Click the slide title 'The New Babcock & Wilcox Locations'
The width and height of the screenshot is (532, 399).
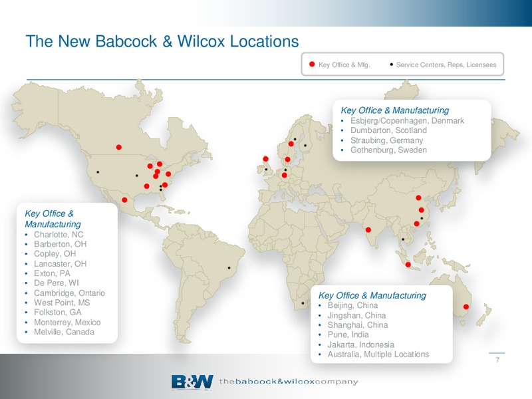tap(162, 41)
